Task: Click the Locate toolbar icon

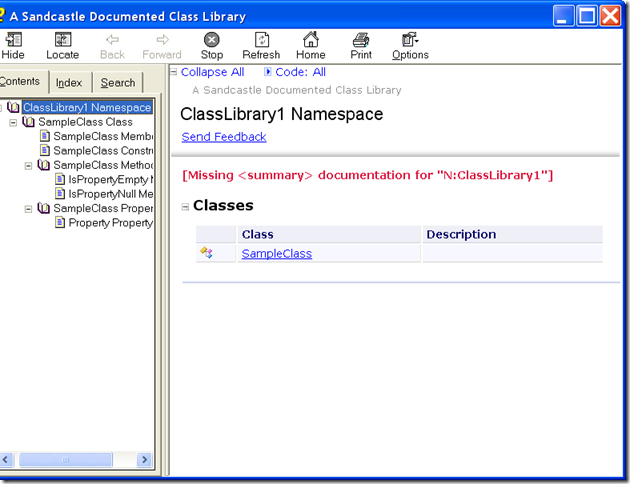Action: tap(63, 40)
